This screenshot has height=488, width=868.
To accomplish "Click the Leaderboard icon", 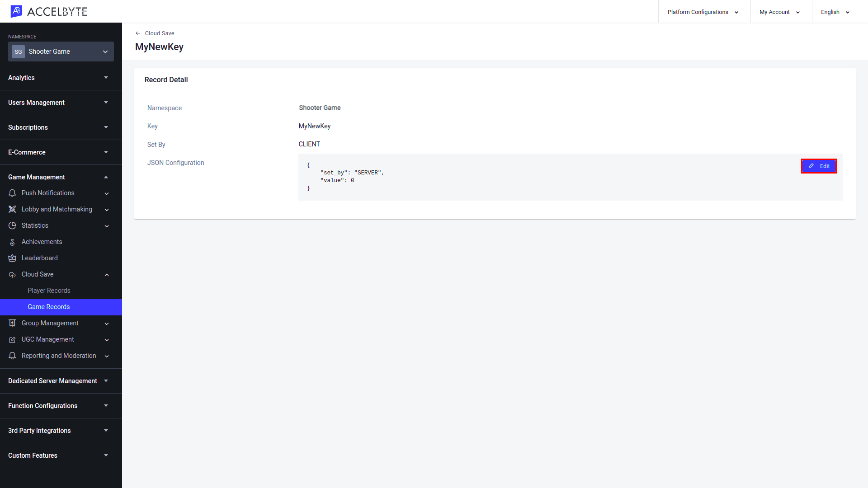I will click(x=13, y=258).
